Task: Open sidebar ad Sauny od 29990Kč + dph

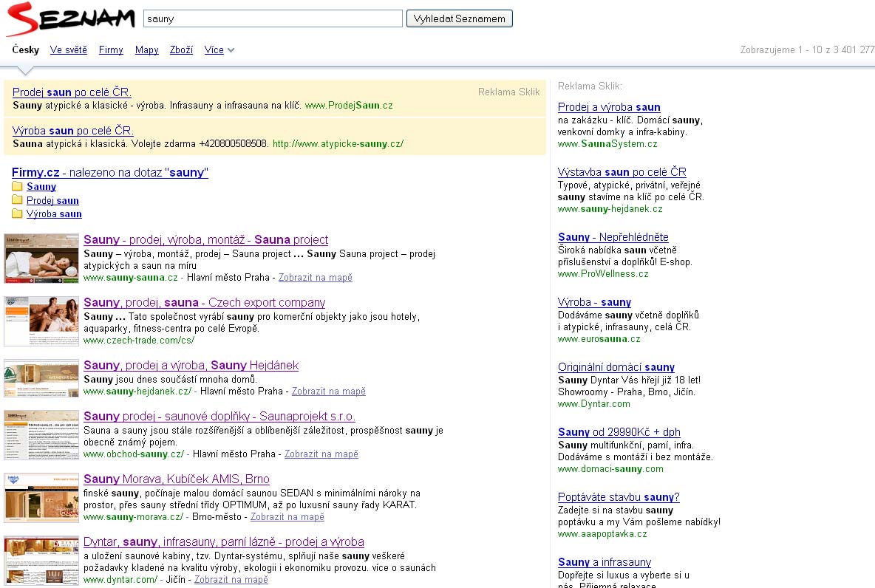Action: point(619,432)
